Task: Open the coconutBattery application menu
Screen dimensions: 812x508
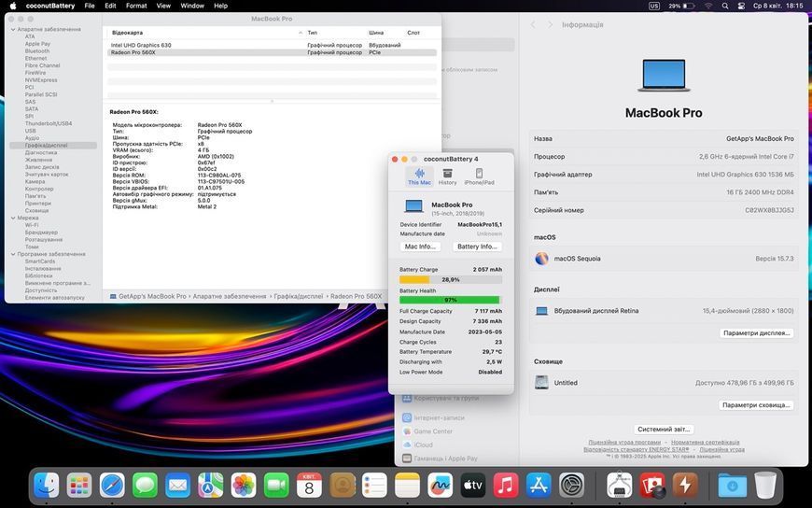Action: click(x=50, y=6)
